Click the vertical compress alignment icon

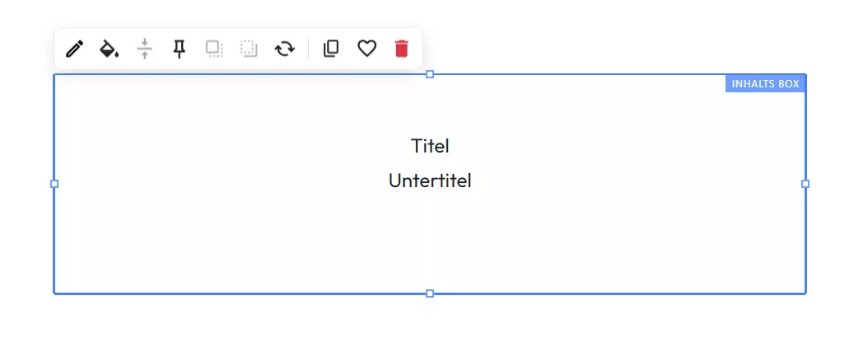pos(144,49)
